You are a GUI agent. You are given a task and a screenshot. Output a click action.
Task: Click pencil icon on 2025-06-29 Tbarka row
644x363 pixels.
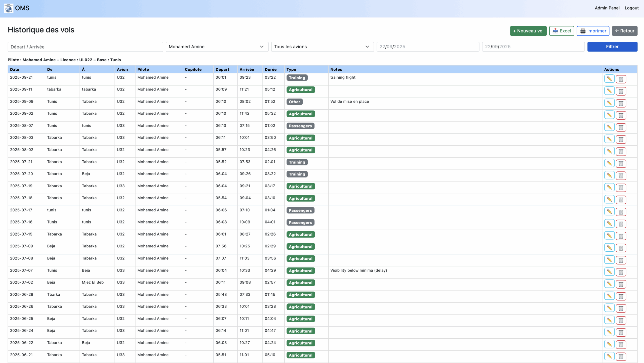point(609,296)
